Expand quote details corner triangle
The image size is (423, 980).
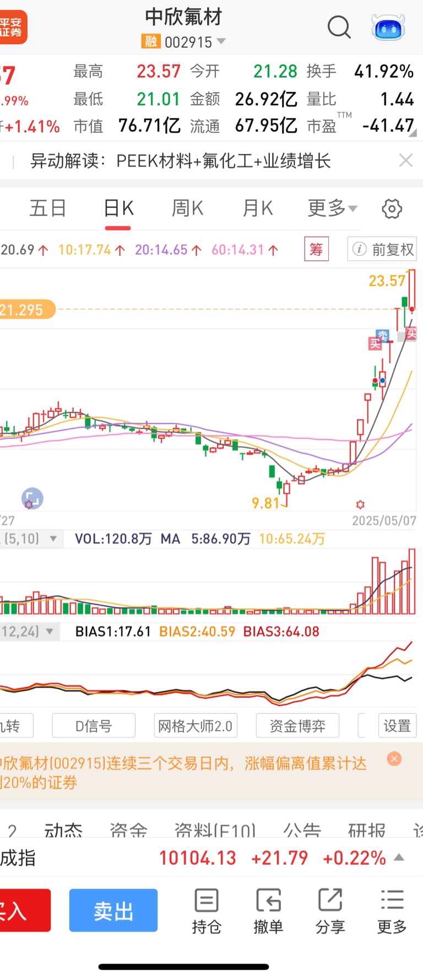[x=413, y=133]
